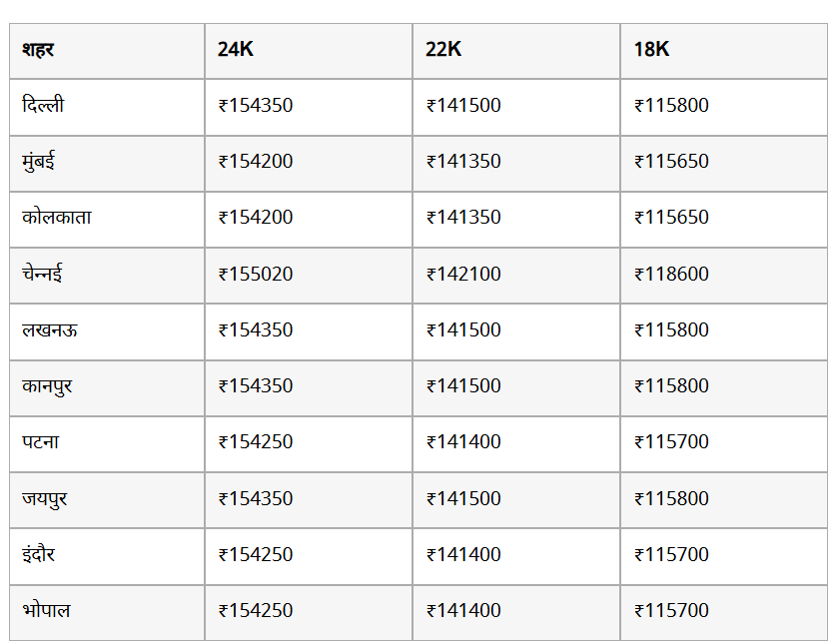This screenshot has width=840, height=644.
Task: Select the जयपुर city cell
Action: 45,498
